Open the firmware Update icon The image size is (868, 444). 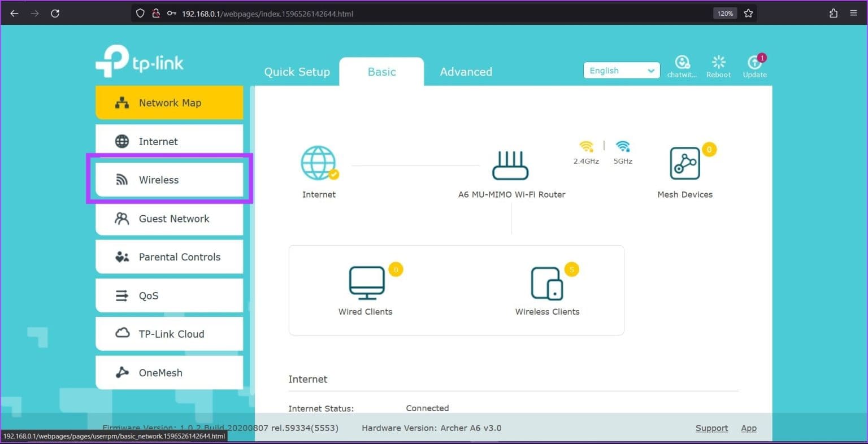click(x=754, y=63)
